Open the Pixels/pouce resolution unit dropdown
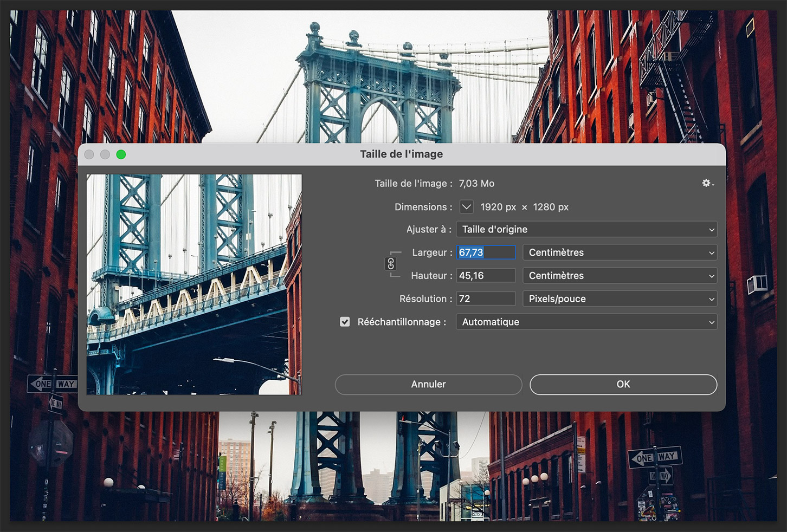Screen dimensions: 787x532 (620, 299)
